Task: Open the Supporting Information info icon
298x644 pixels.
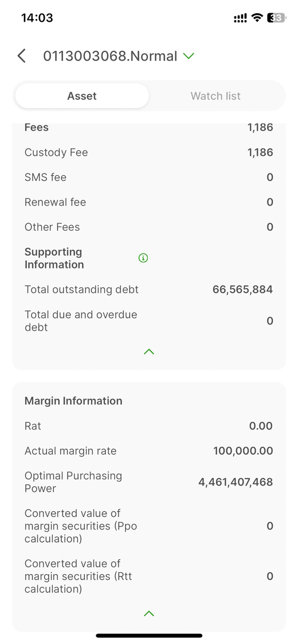Action: point(143,258)
